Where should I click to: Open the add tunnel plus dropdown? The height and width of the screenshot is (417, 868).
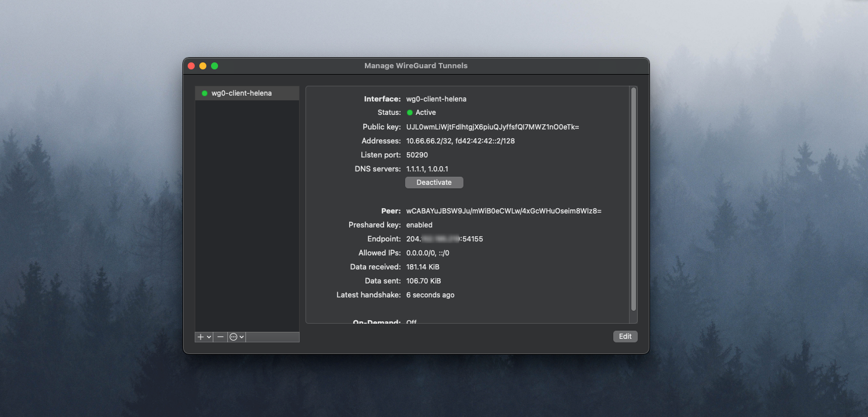click(203, 337)
